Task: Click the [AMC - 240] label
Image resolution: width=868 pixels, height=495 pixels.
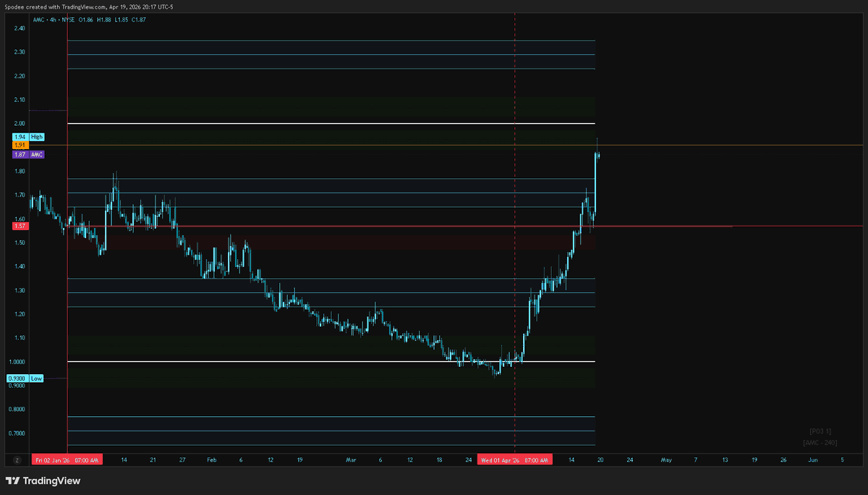Action: point(820,442)
